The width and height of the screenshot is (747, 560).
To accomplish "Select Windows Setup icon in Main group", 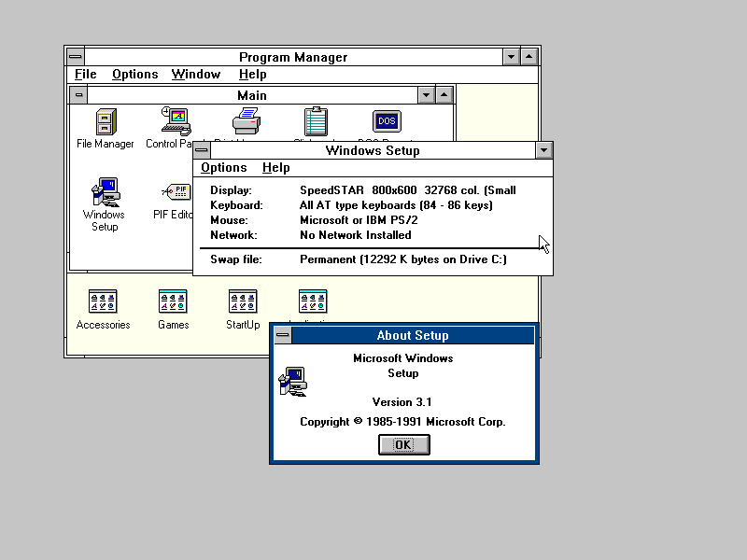I will (105, 193).
